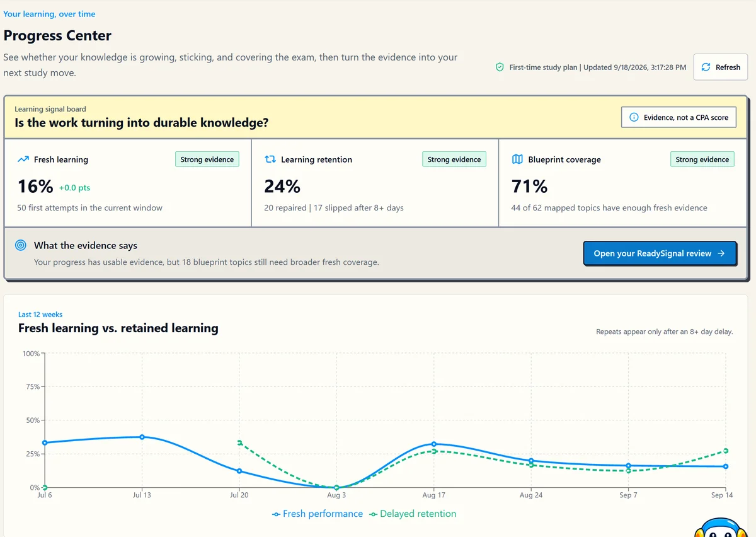Toggle the Delayed retention legend entry
The image size is (756, 537).
coord(413,514)
